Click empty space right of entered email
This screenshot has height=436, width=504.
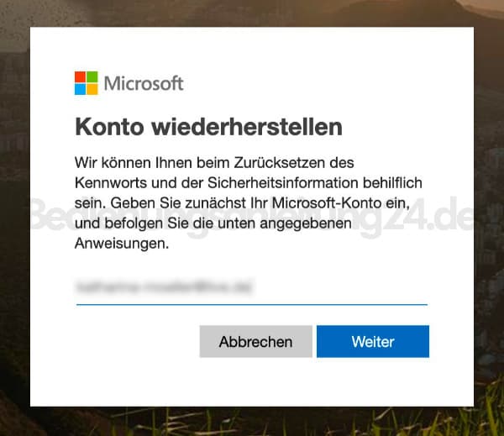pos(341,286)
